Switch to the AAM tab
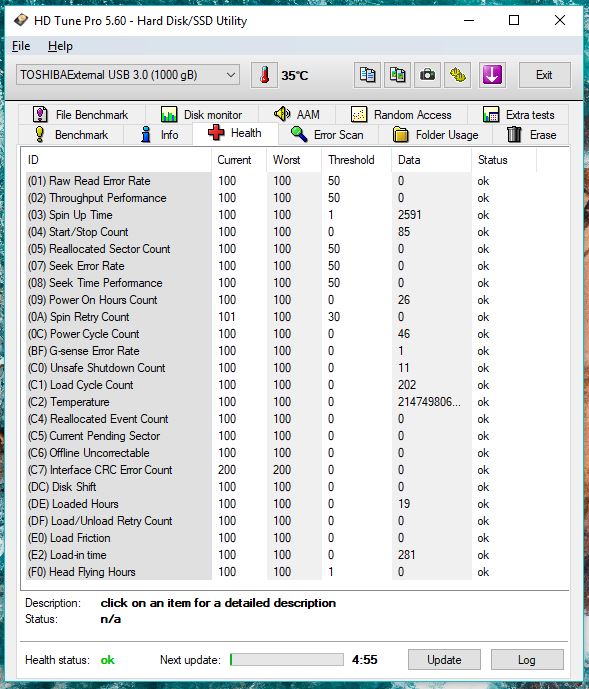The image size is (589, 689). 297,115
